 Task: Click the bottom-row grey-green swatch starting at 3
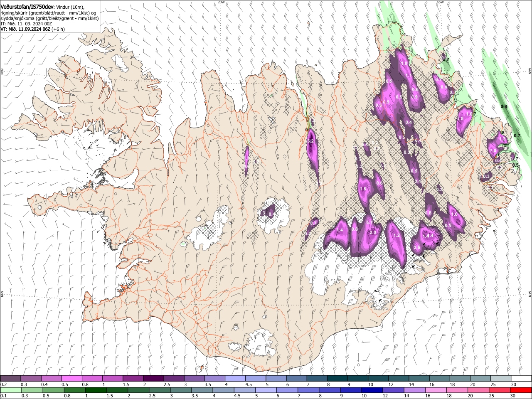(181, 390)
